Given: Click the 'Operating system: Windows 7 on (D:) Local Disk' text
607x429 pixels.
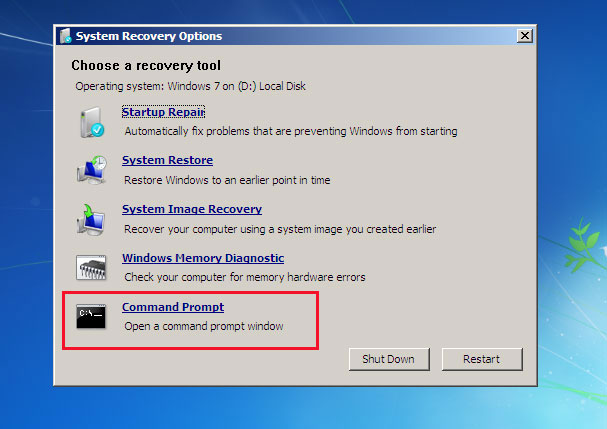Looking at the screenshot, I should (190, 86).
